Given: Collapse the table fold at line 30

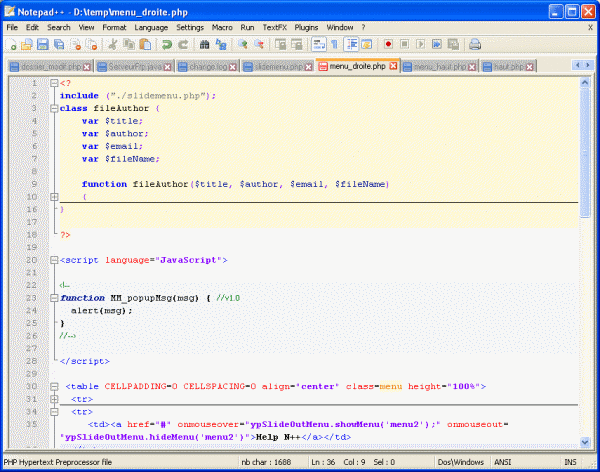Looking at the screenshot, I should pyautogui.click(x=54, y=386).
